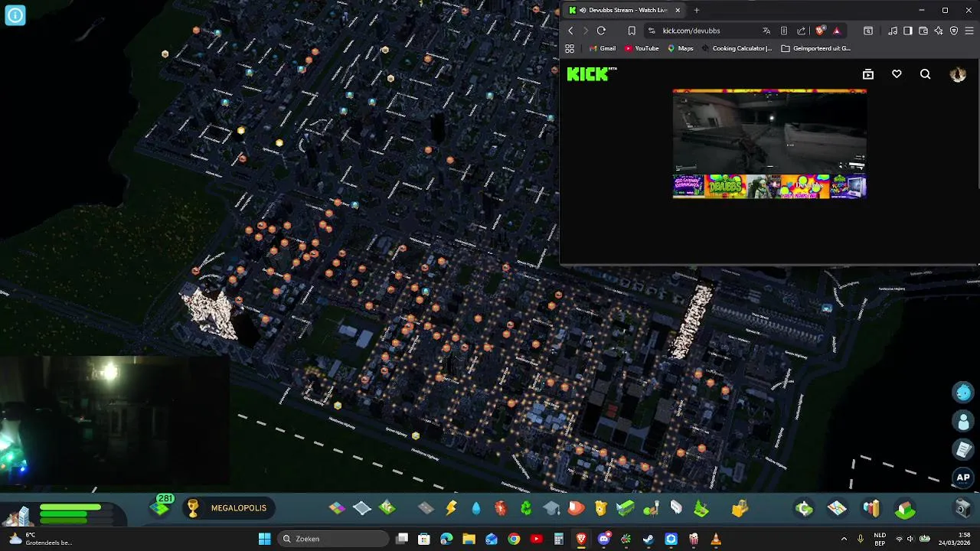
Task: Open Discord from the taskbar
Action: 604,539
